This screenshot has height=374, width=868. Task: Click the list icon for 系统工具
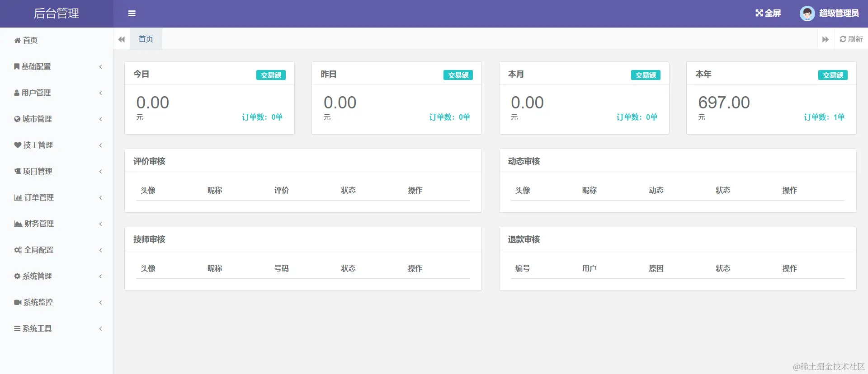click(17, 328)
